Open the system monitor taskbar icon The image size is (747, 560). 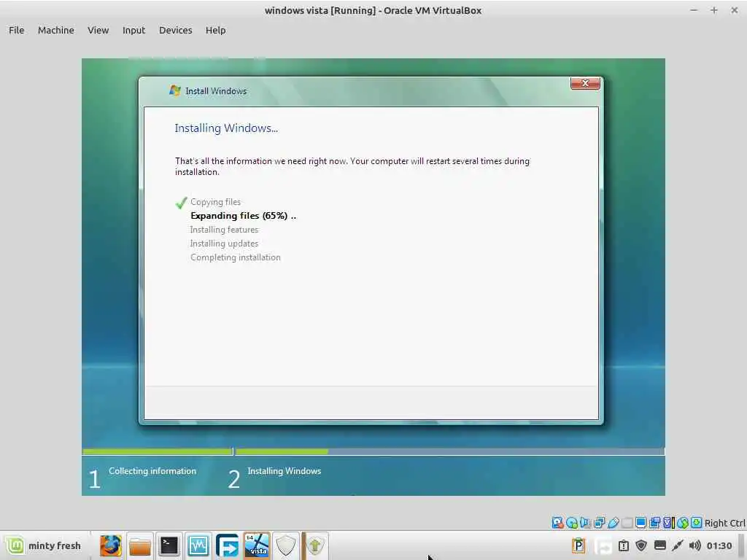click(x=198, y=545)
